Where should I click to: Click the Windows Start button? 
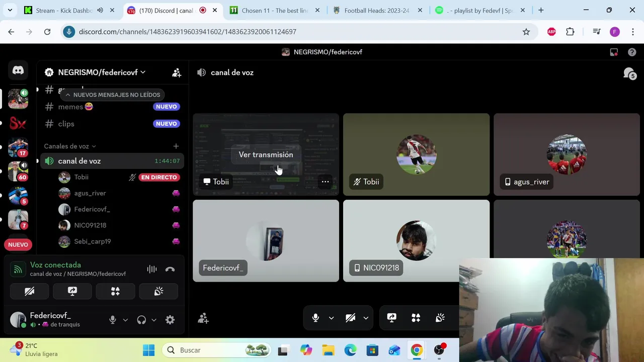point(148,350)
